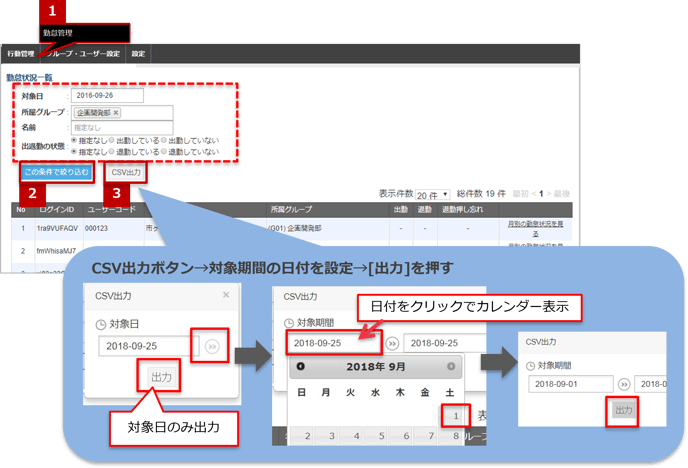Image resolution: width=688 pixels, height=468 pixels.
Task: Click the ユーザーコード column header
Action: 111,210
